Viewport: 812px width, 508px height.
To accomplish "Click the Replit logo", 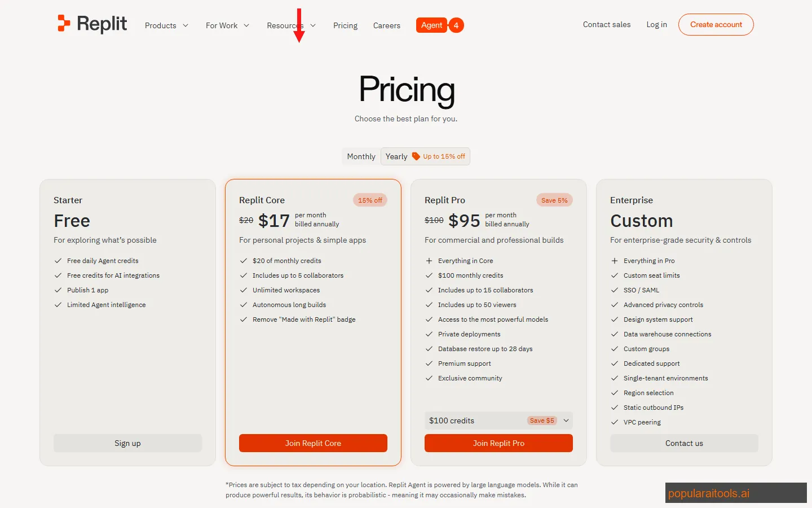I will click(x=92, y=24).
